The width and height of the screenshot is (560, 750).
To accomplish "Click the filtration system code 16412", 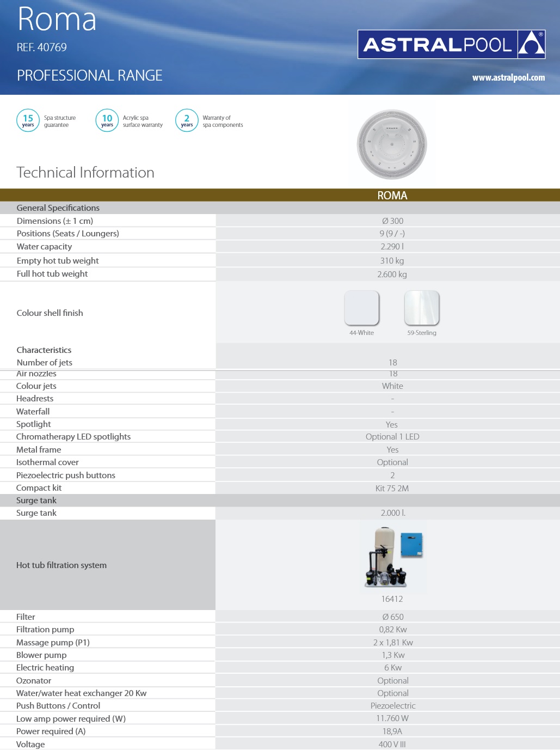I will pyautogui.click(x=392, y=599).
